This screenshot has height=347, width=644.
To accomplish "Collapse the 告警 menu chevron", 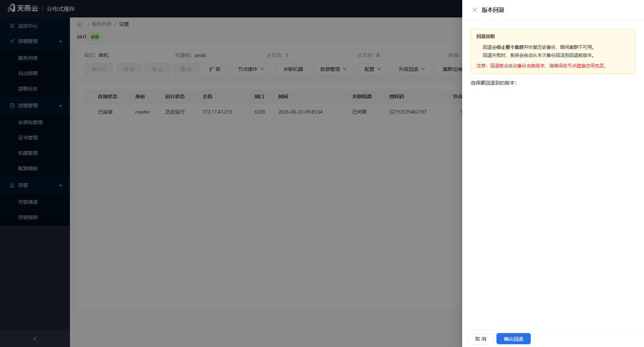I will [60, 185].
